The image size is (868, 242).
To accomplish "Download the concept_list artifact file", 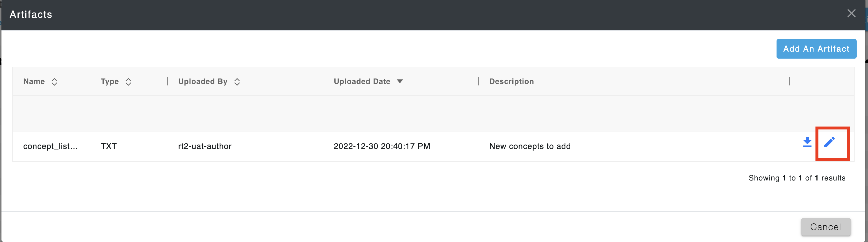I will click(807, 142).
